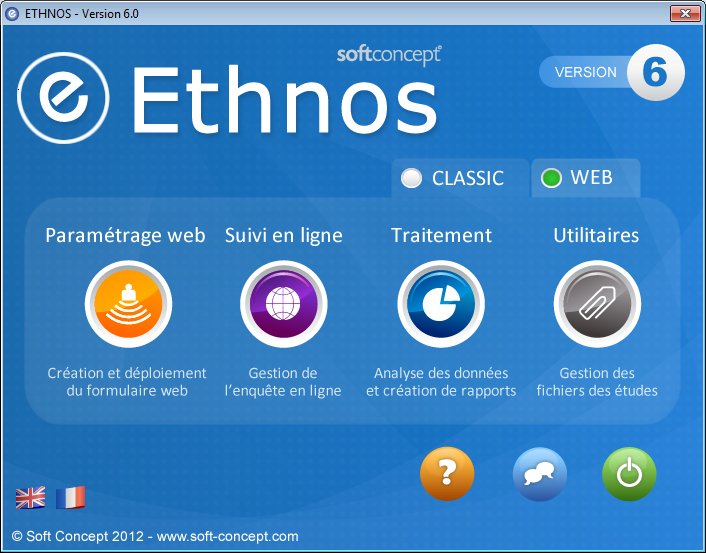The width and height of the screenshot is (706, 553).
Task: Click 'Création et déploiement du formulaire web' text
Action: pos(127,381)
